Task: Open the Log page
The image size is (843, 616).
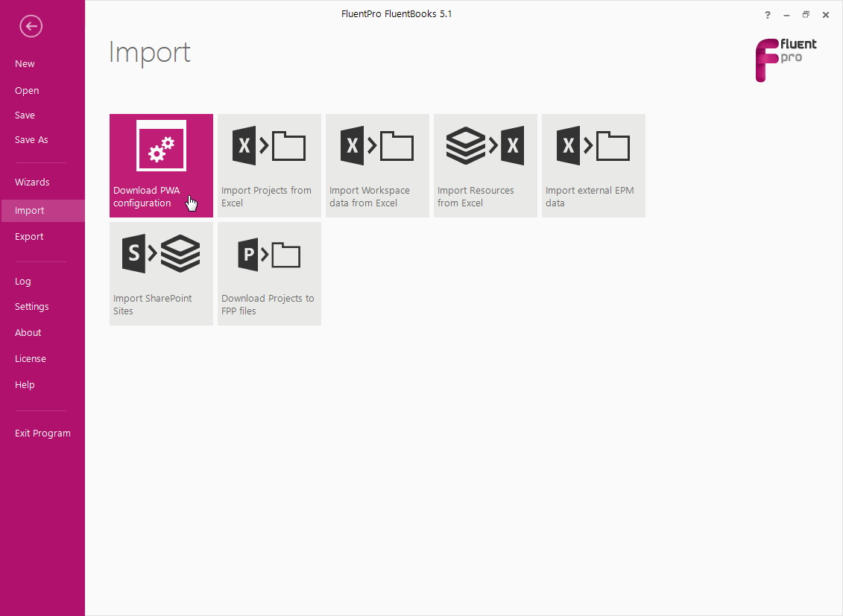Action: 22,281
